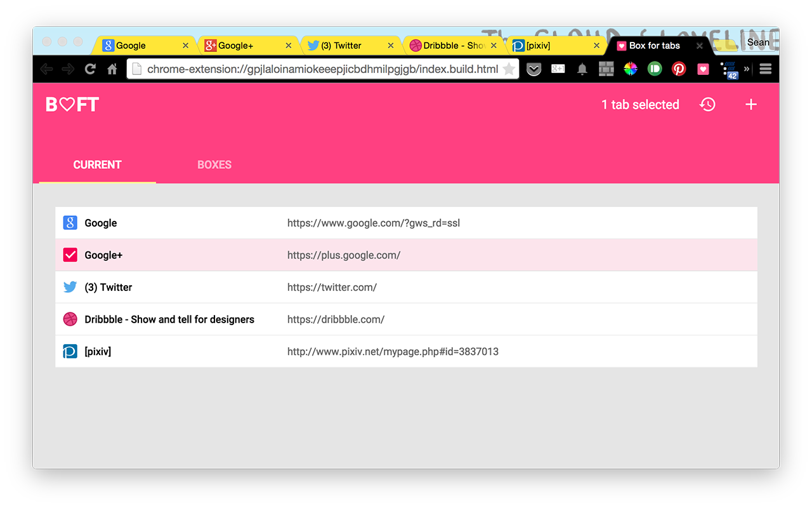This screenshot has width=812, height=508.
Task: Bookmark page with the star icon
Action: [x=509, y=69]
